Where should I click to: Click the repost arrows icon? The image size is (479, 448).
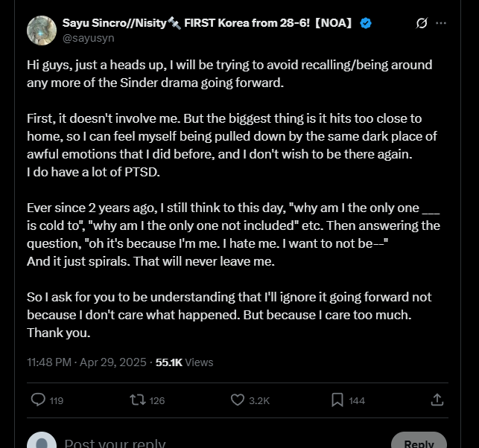pos(137,400)
